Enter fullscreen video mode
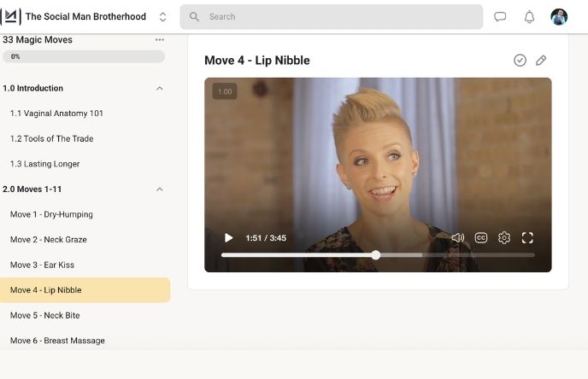 click(527, 238)
